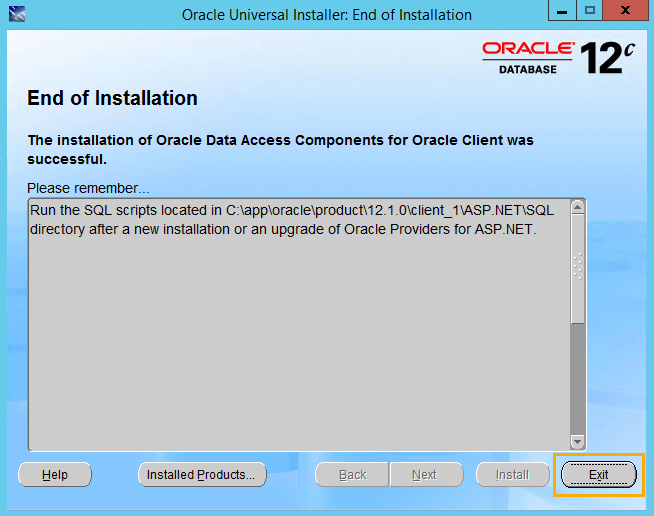Click the scrollbar up arrow
This screenshot has width=654, height=516.
[x=578, y=207]
